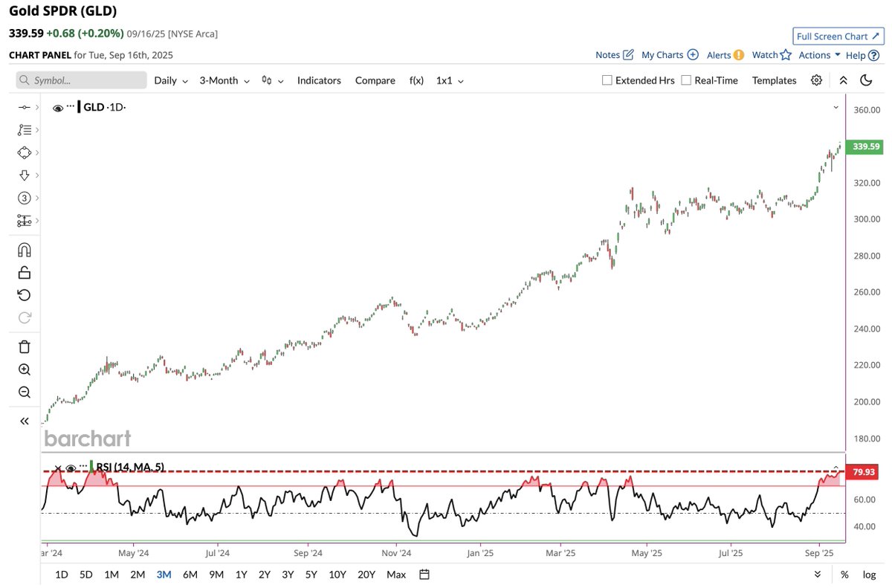
Task: Select the 9M time range
Action: pyautogui.click(x=216, y=575)
